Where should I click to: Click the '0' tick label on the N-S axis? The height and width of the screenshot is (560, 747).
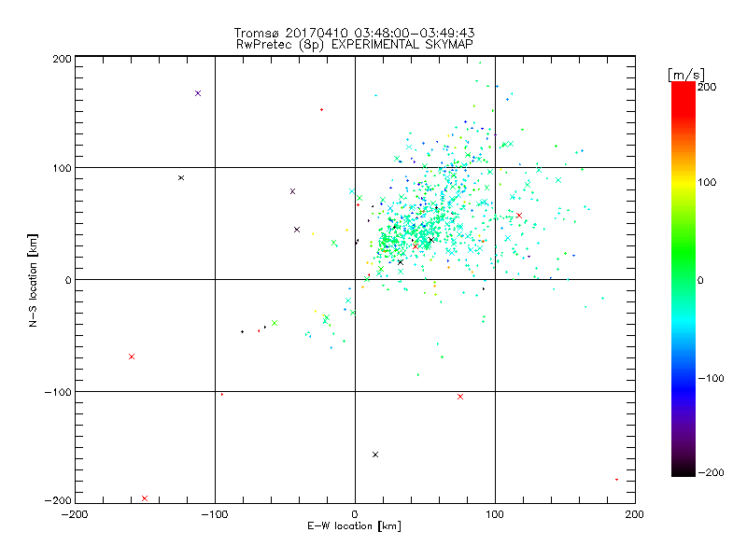click(x=68, y=280)
